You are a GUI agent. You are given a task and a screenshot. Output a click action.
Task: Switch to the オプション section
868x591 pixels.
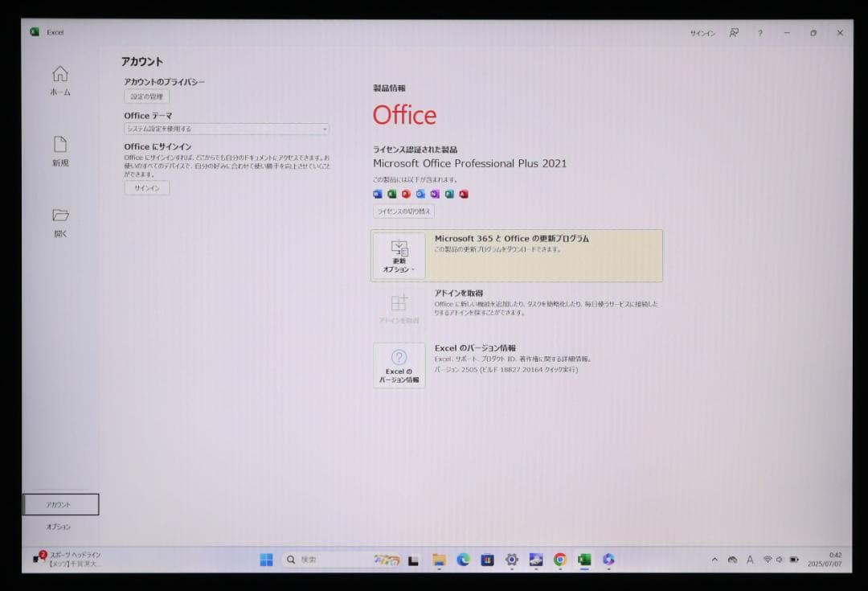tap(60, 527)
